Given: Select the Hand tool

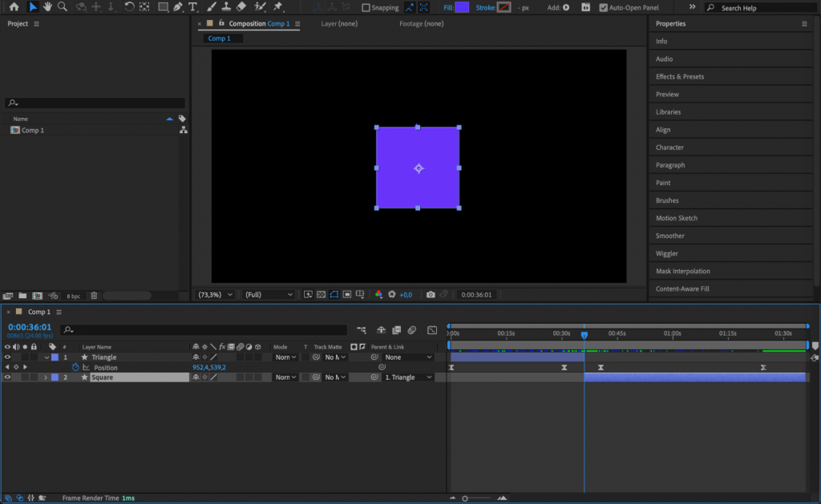Looking at the screenshot, I should [x=46, y=7].
